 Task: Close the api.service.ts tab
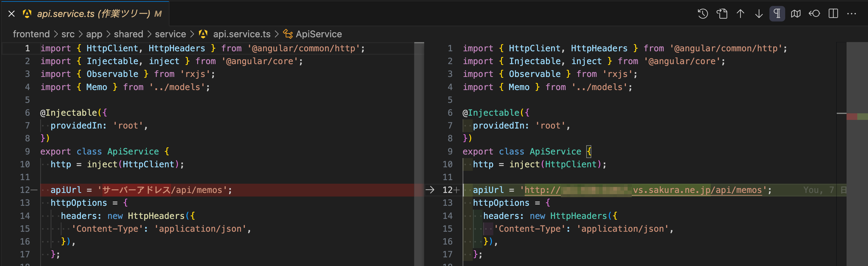(11, 14)
